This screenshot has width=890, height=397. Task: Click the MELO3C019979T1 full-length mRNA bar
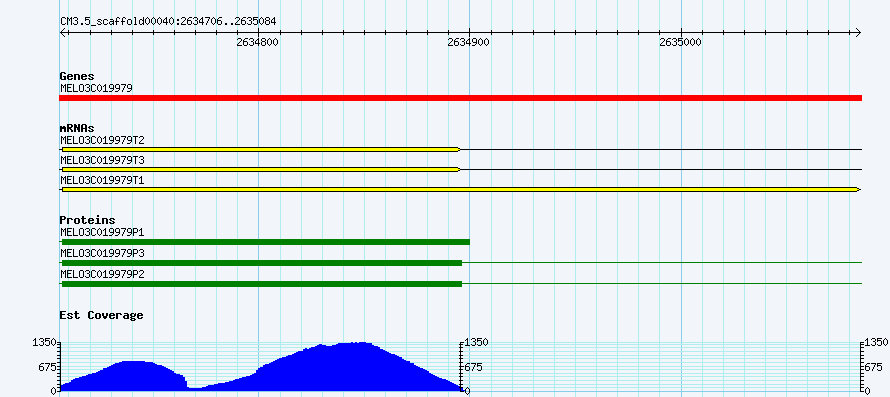click(460, 189)
